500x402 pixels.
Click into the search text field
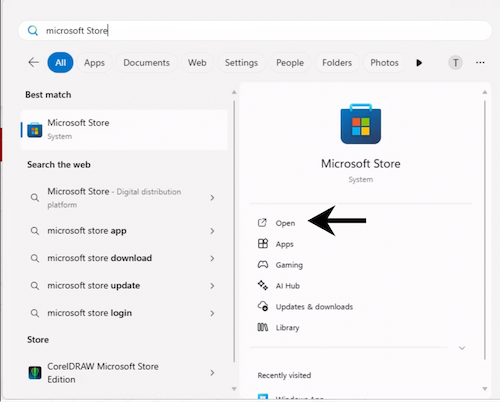(255, 31)
